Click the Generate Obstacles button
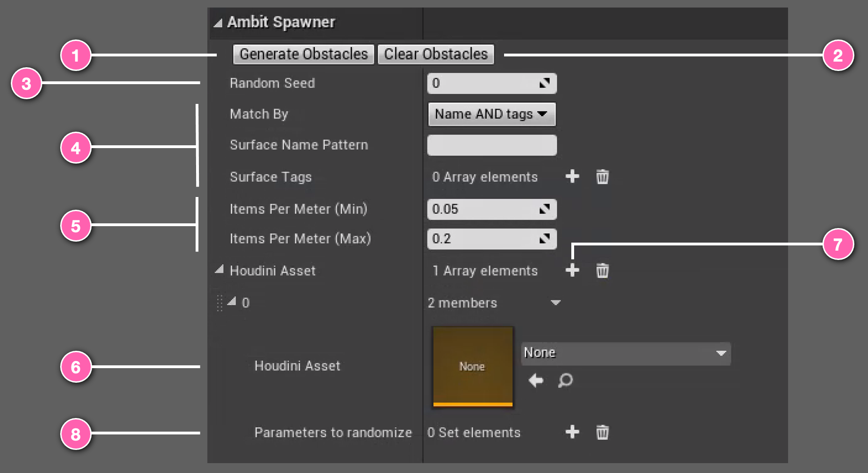868x473 pixels. pyautogui.click(x=304, y=54)
